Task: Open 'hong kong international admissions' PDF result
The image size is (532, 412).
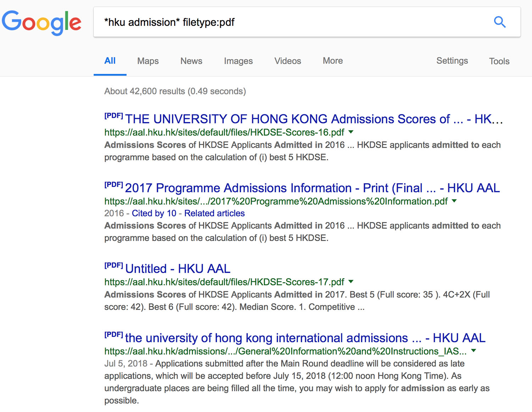Action: [305, 338]
